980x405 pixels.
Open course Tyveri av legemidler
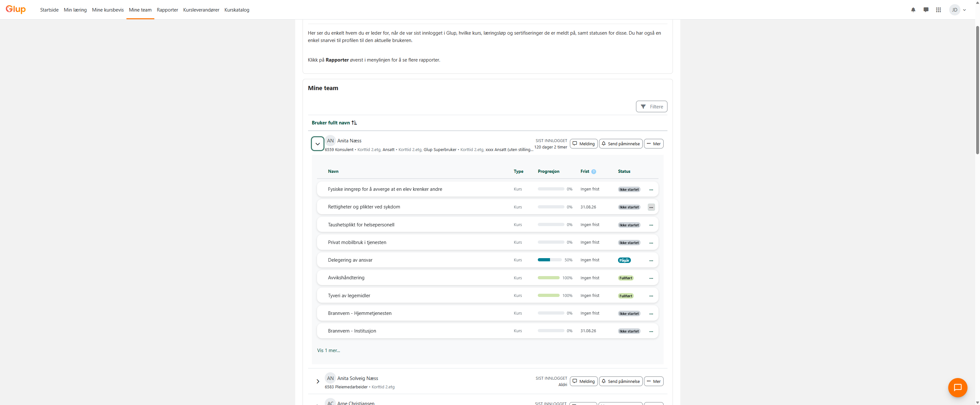tap(349, 295)
